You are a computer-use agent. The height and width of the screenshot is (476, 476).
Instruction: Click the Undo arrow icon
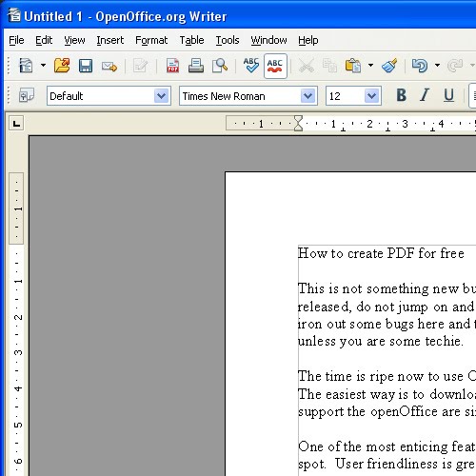[x=420, y=66]
